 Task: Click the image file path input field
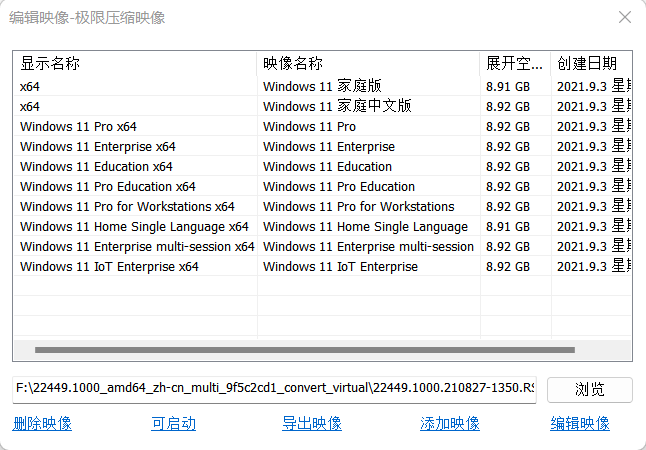[x=274, y=389]
